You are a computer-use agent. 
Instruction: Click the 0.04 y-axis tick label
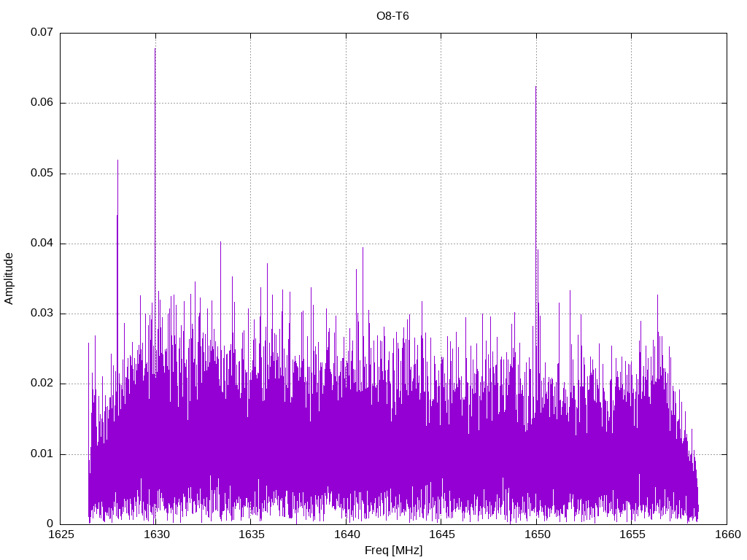(42, 244)
